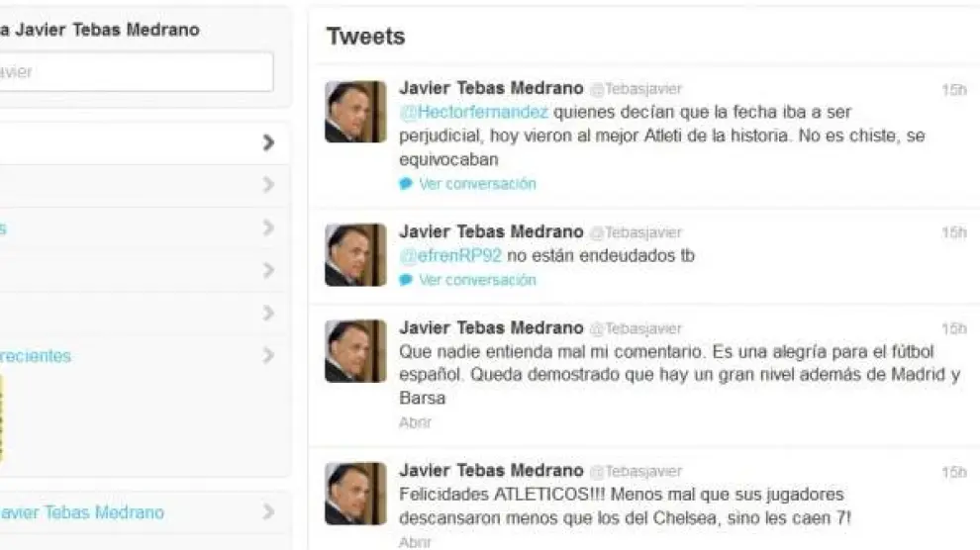Open the @efrenRP92 mention link
980x550 pixels.
click(x=450, y=255)
